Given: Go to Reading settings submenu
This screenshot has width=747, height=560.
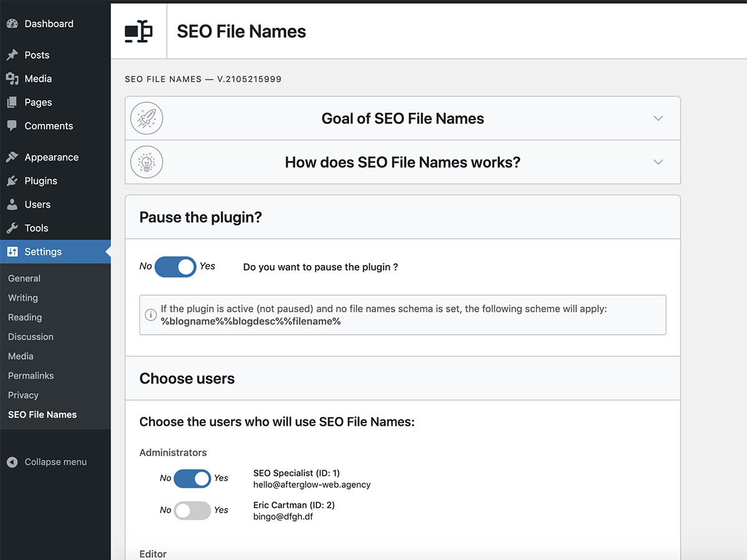Looking at the screenshot, I should pos(25,317).
